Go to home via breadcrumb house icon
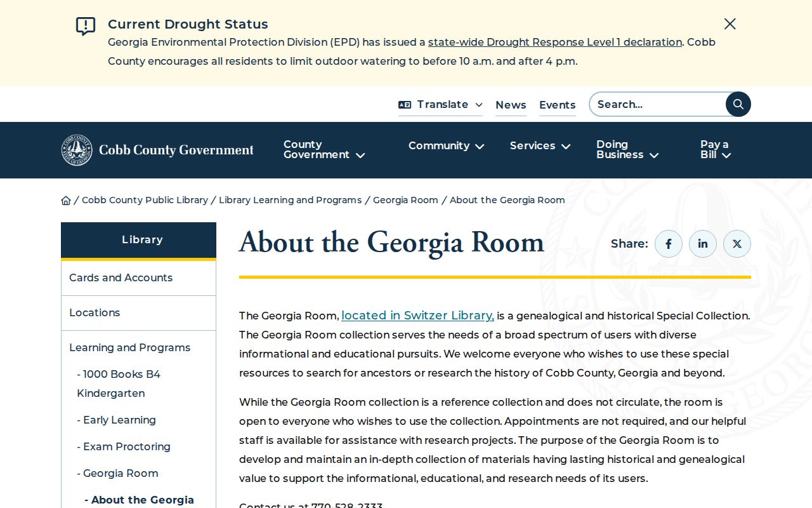The image size is (812, 508). 66,200
